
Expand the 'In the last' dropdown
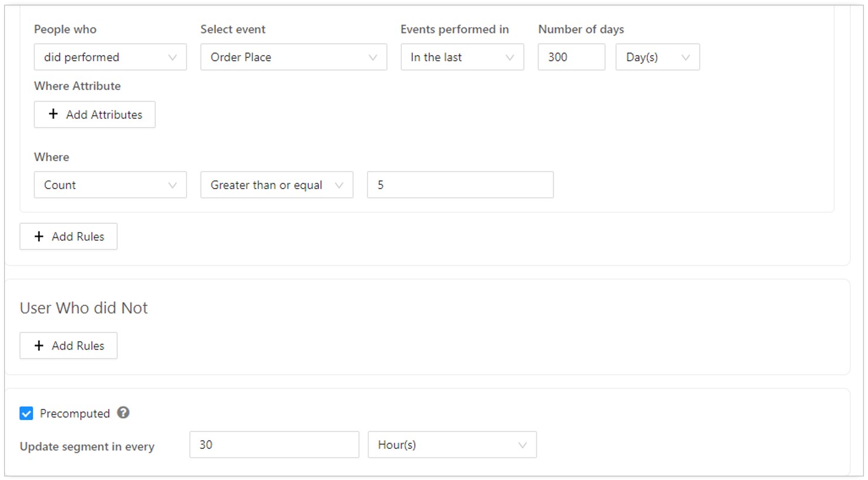462,57
